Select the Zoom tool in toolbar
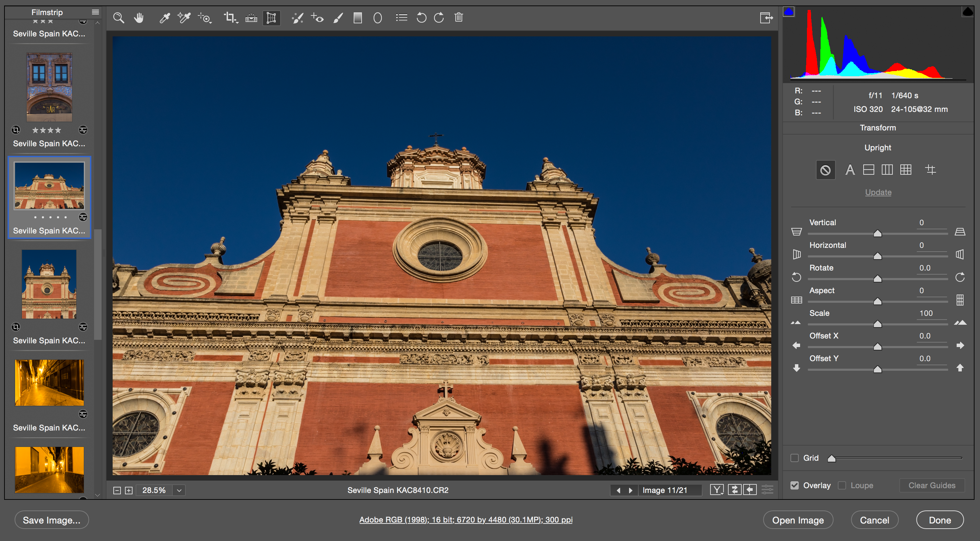 [x=119, y=18]
